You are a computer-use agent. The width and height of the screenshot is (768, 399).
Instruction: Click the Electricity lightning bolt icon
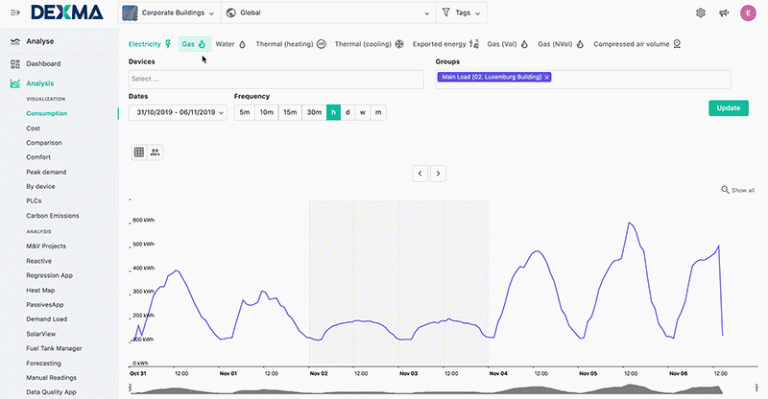point(168,44)
